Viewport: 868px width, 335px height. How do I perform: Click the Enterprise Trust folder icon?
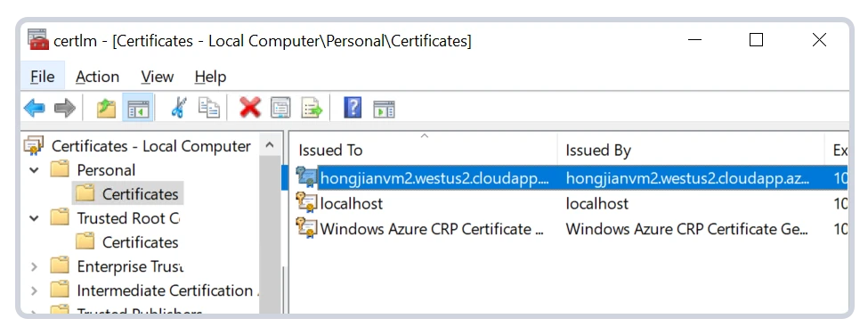point(60,266)
